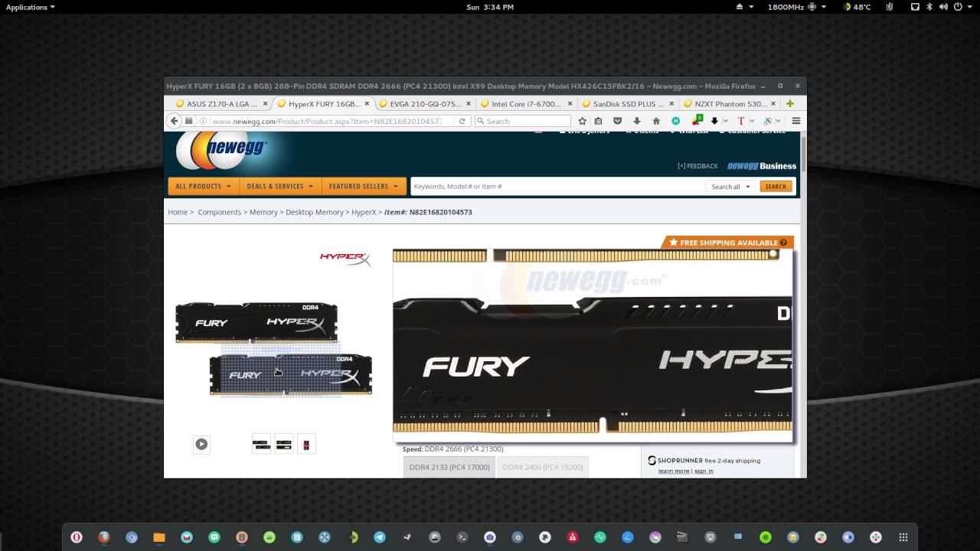Image resolution: width=980 pixels, height=551 pixels.
Task: Click the Newegg keyword search field
Action: point(557,187)
